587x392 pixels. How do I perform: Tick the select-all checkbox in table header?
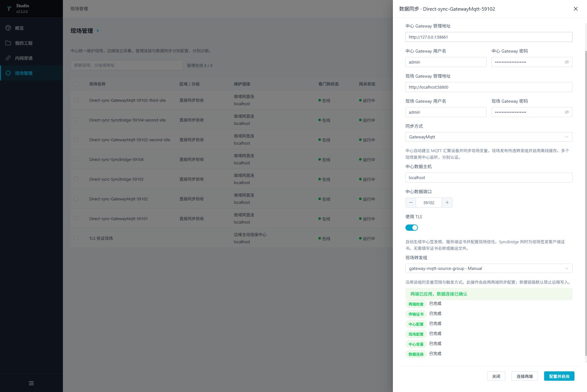click(76, 84)
